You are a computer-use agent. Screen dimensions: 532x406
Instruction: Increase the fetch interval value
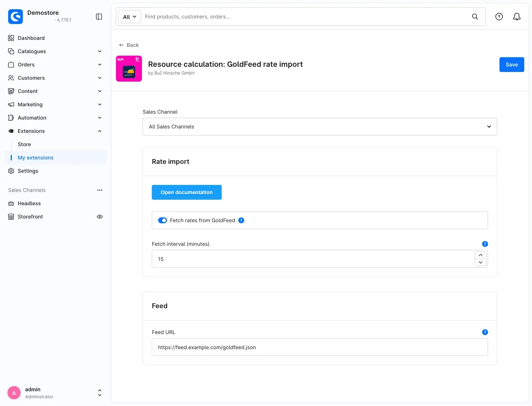[x=481, y=255]
